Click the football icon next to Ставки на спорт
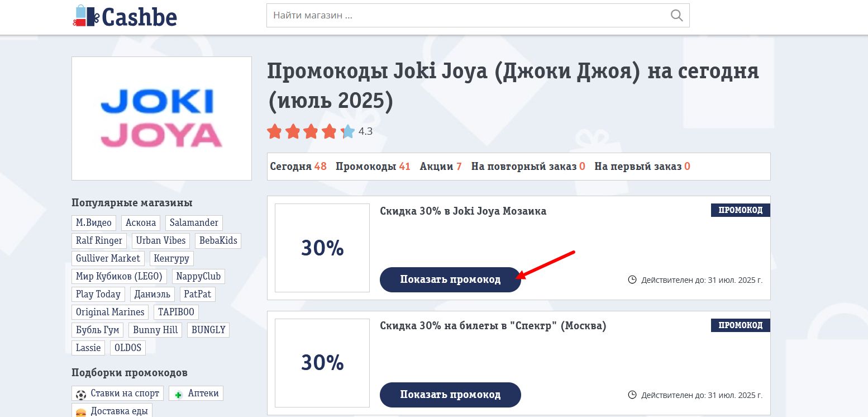The height and width of the screenshot is (417, 868). click(x=81, y=395)
